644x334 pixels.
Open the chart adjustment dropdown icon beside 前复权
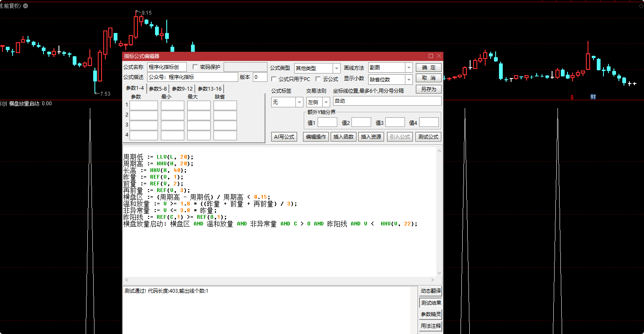26,6
